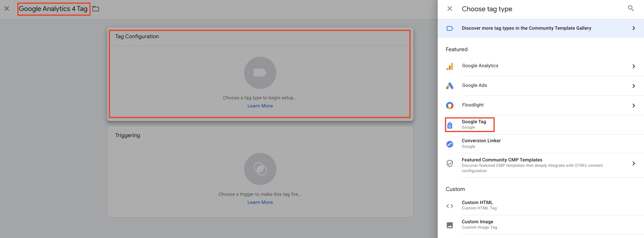The height and width of the screenshot is (238, 644).
Task: Choose Custom Image tag type
Action: [541, 224]
